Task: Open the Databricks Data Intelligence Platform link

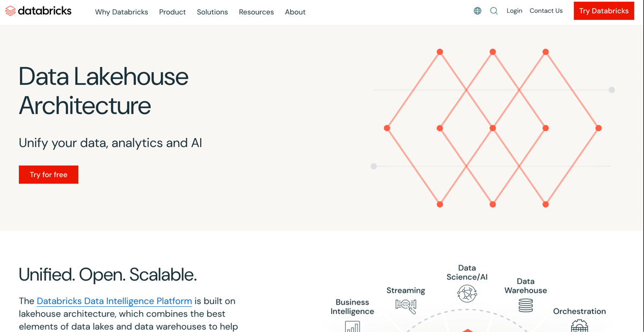Action: [x=114, y=301]
